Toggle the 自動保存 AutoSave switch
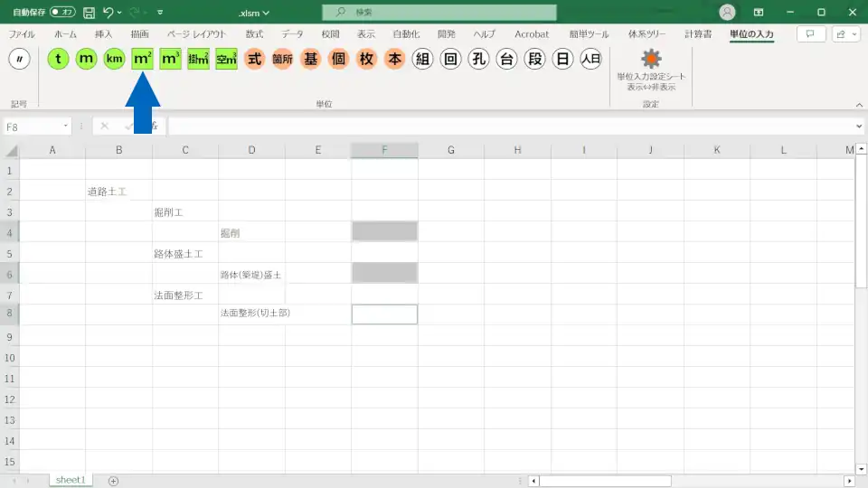Screen dimensions: 868x488 click(62, 13)
